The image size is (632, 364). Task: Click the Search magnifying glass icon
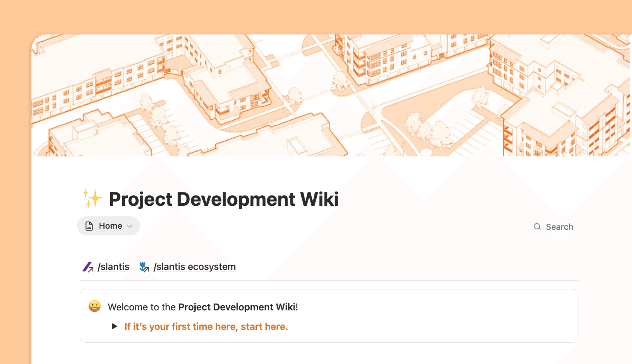pyautogui.click(x=537, y=227)
